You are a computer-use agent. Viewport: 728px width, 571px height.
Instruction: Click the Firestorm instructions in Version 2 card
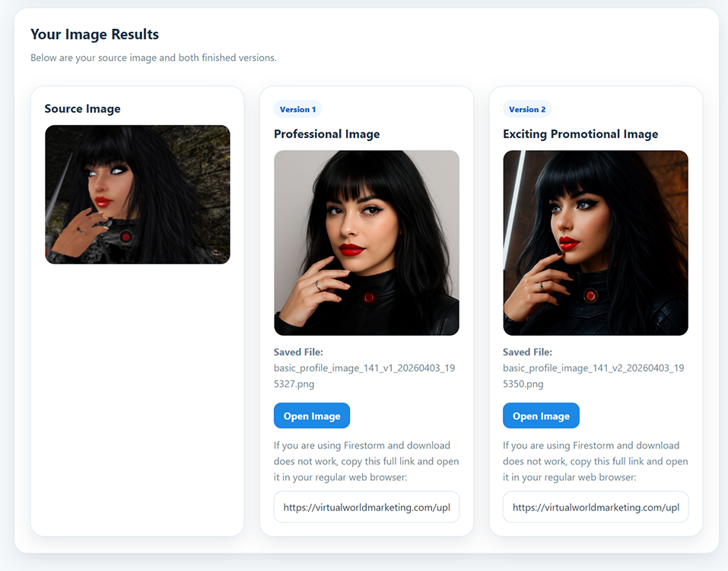tap(595, 461)
